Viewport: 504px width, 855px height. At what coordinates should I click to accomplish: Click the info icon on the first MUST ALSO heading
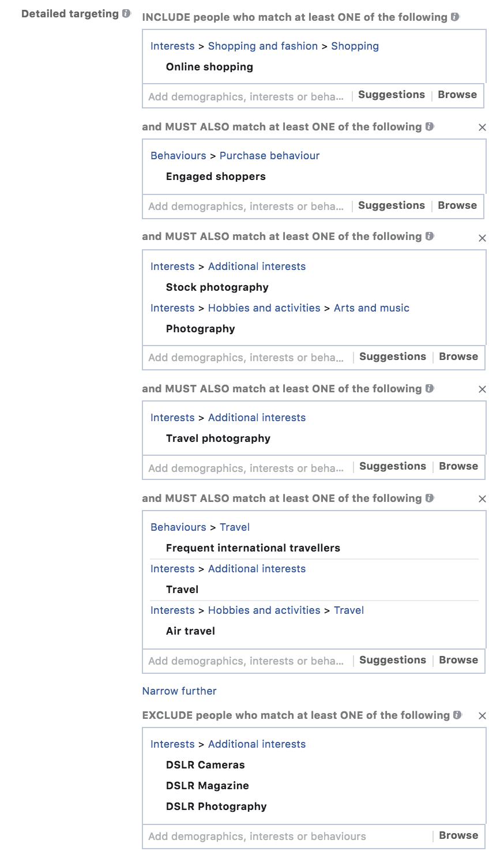[428, 127]
